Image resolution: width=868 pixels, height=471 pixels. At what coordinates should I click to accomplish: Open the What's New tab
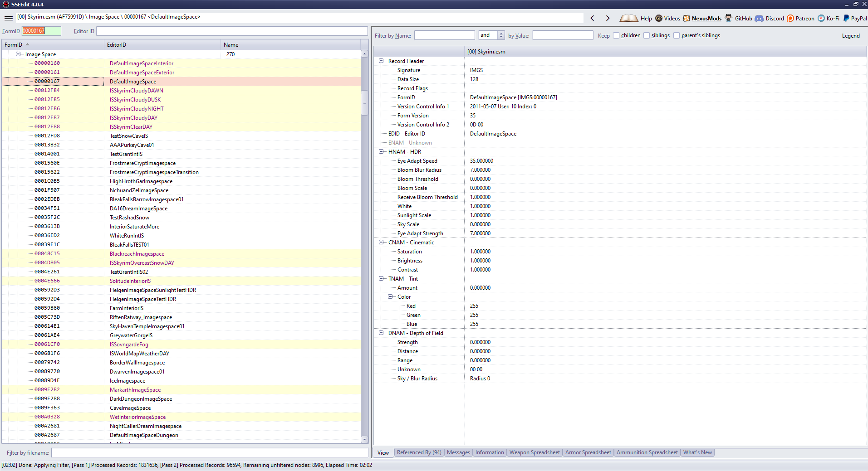click(697, 452)
